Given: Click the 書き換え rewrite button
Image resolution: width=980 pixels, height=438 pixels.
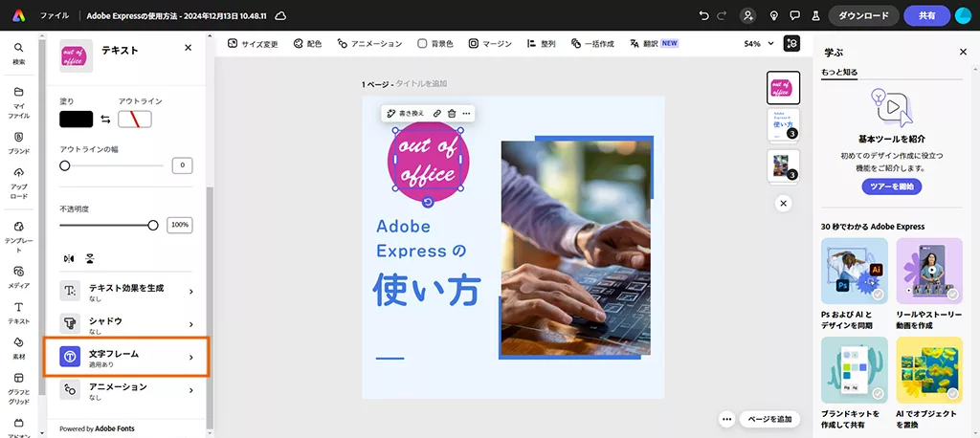Looking at the screenshot, I should [x=406, y=113].
